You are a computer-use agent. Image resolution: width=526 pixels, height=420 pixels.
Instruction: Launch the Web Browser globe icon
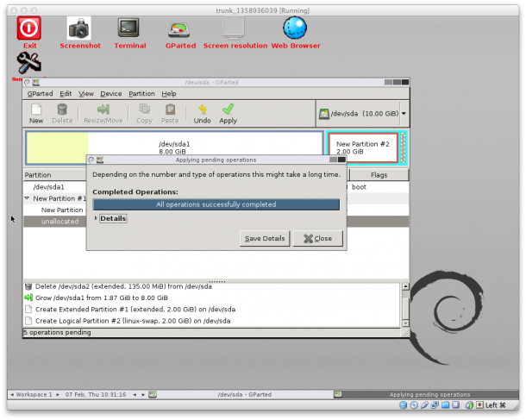pyautogui.click(x=295, y=28)
